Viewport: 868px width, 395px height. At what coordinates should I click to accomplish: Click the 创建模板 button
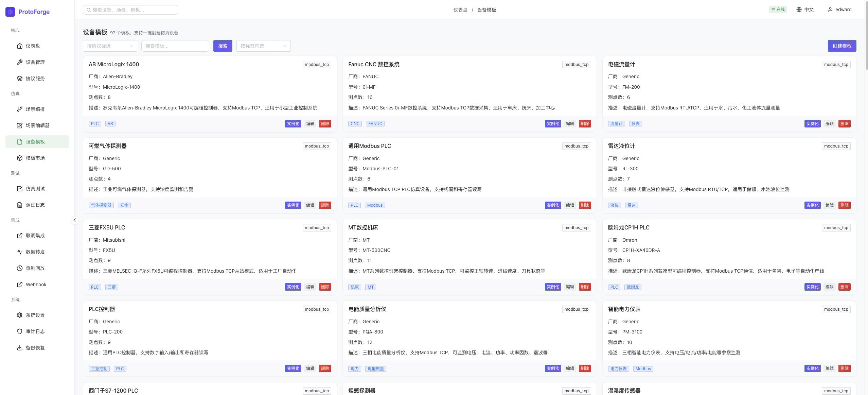[842, 46]
